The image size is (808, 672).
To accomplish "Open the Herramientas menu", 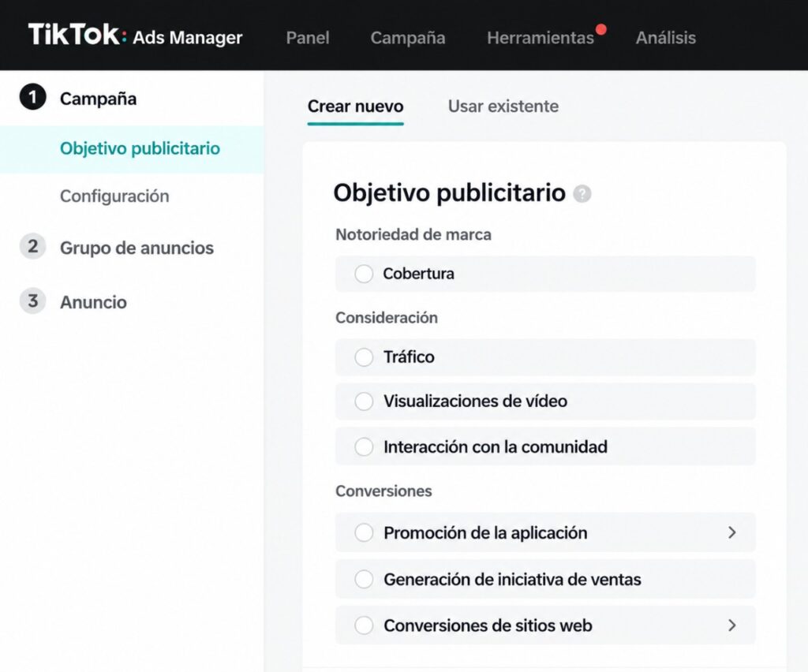I will (541, 38).
